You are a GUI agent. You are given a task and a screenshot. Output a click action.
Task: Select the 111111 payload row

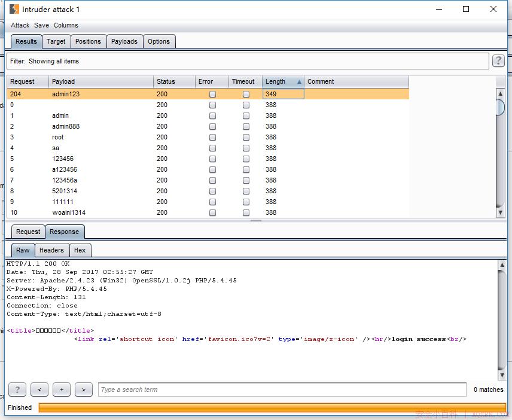[x=208, y=202]
